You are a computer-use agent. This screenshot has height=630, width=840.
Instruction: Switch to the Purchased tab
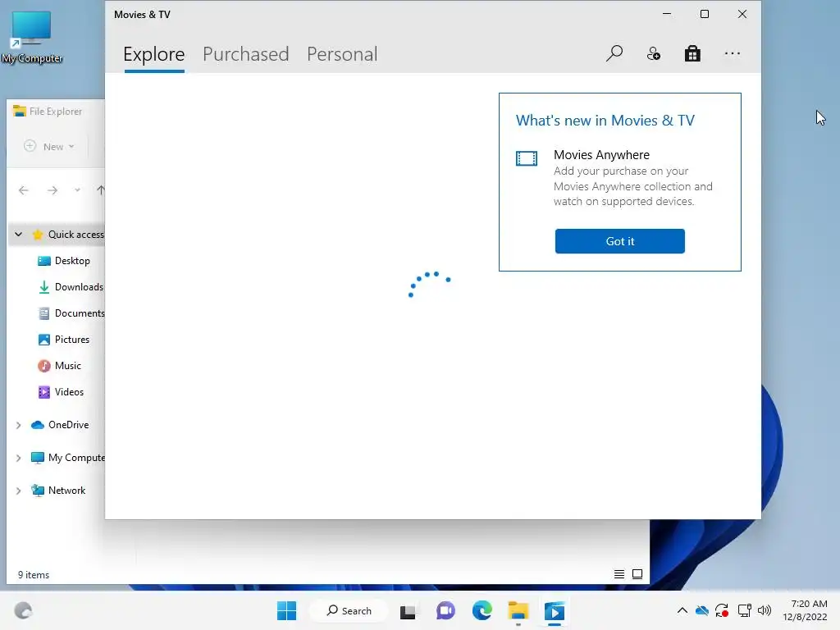(x=245, y=54)
